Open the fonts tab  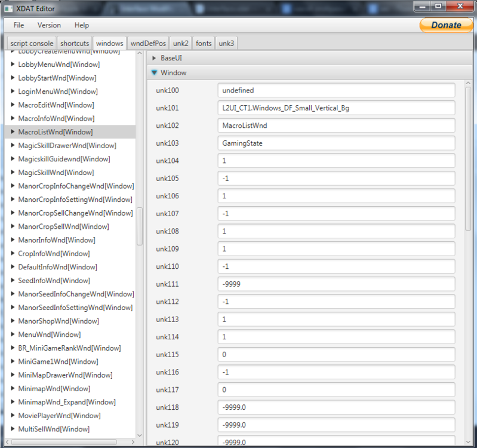204,44
